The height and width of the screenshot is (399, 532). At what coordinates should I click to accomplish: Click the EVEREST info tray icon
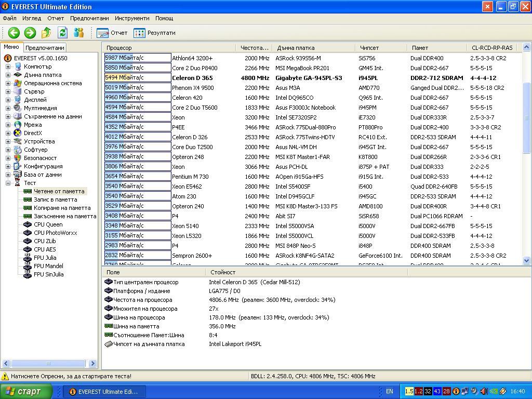(x=456, y=392)
